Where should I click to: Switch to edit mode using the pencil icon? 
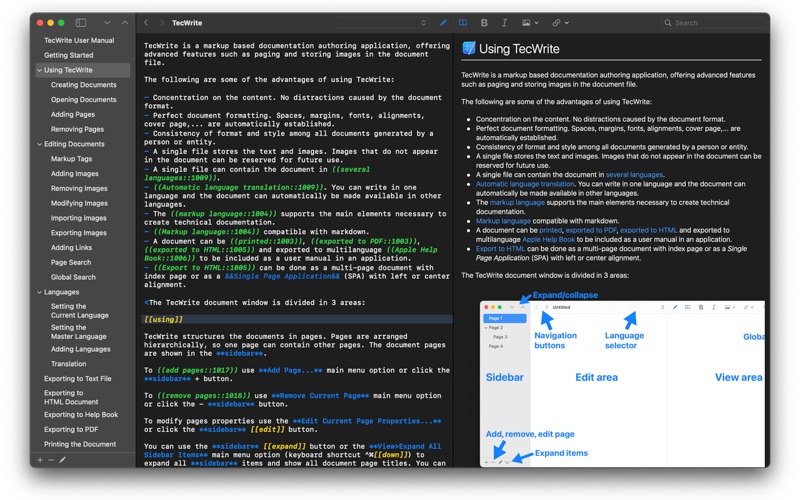(x=443, y=22)
